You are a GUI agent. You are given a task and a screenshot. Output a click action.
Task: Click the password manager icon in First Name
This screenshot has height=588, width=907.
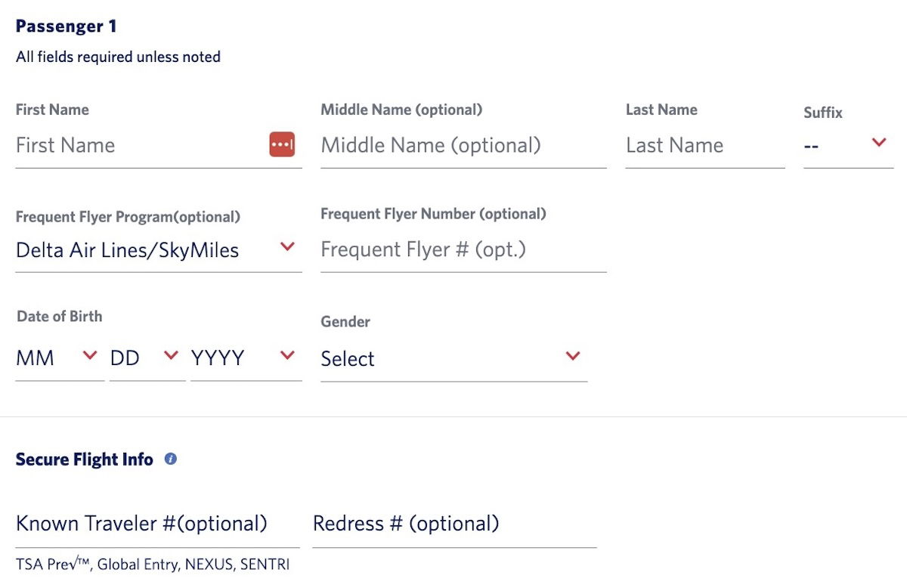282,144
